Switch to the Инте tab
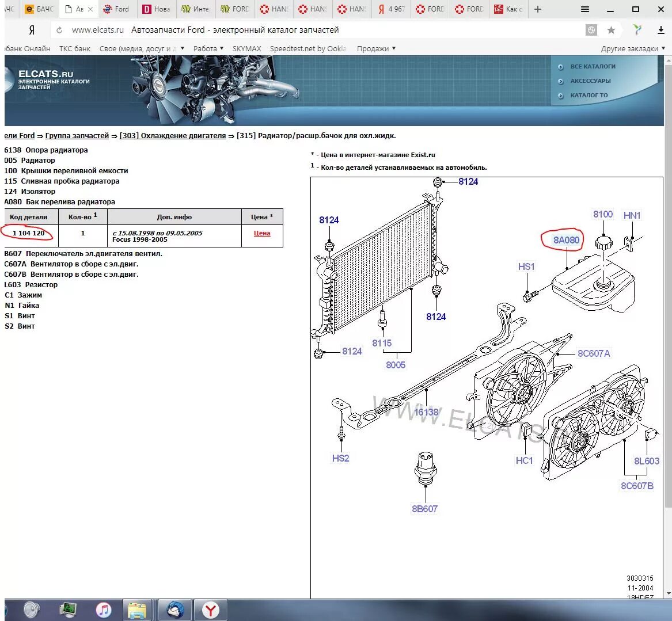The width and height of the screenshot is (672, 621). [195, 9]
